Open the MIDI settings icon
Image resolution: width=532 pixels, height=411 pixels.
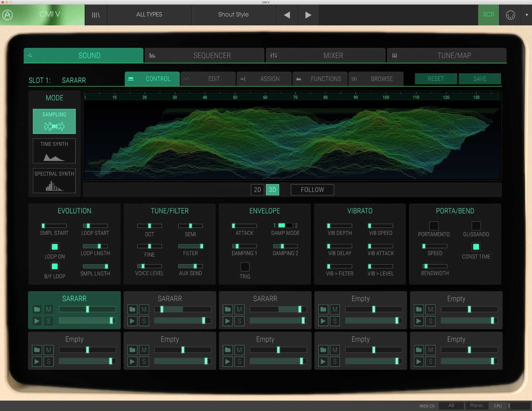[x=510, y=15]
